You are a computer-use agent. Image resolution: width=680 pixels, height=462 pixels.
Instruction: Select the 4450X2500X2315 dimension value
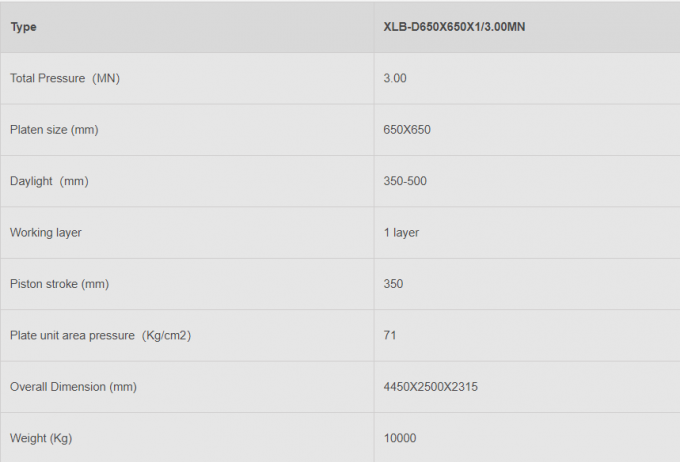coord(431,387)
